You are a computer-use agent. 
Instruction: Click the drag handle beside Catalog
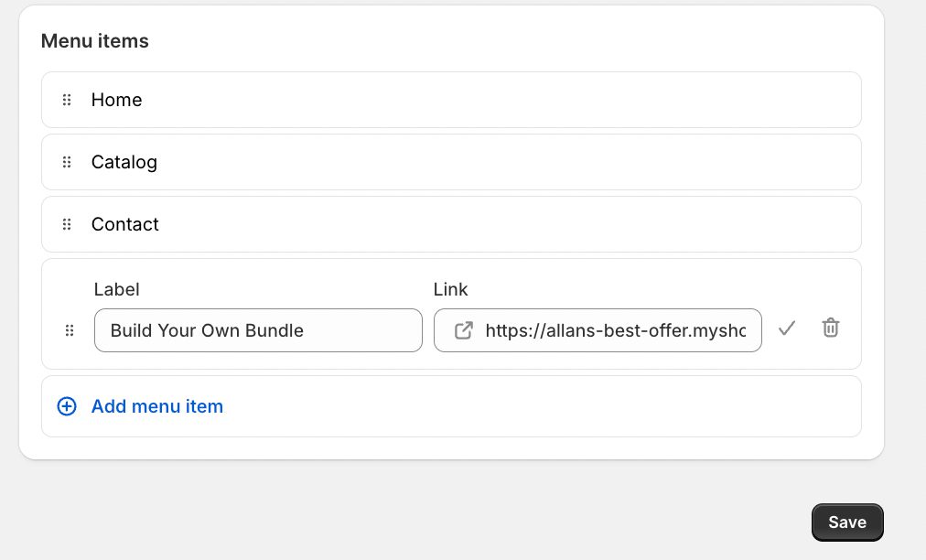67,162
